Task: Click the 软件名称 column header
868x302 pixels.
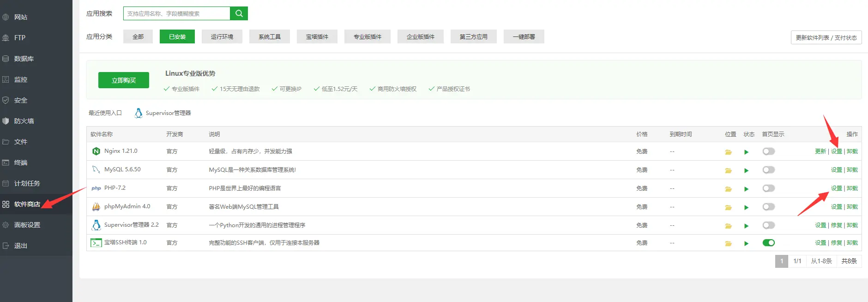Action: (102, 134)
